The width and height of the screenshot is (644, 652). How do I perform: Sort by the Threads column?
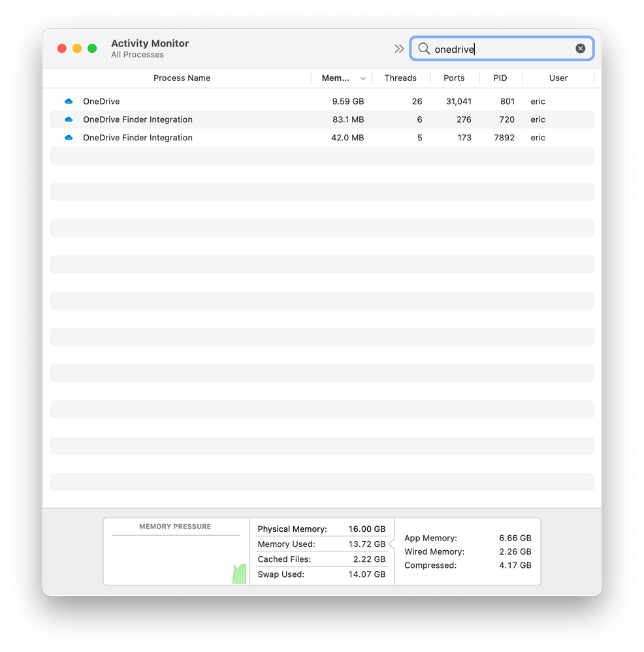point(400,78)
